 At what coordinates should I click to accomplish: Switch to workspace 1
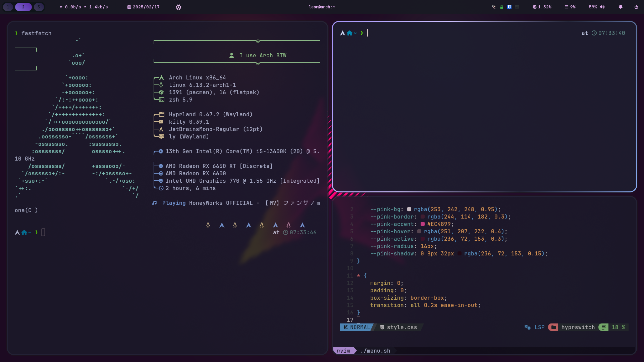point(8,7)
